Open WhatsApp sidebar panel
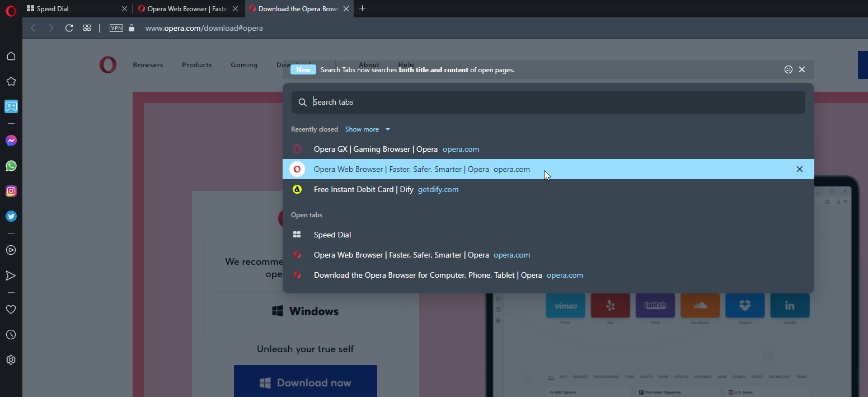 11,166
